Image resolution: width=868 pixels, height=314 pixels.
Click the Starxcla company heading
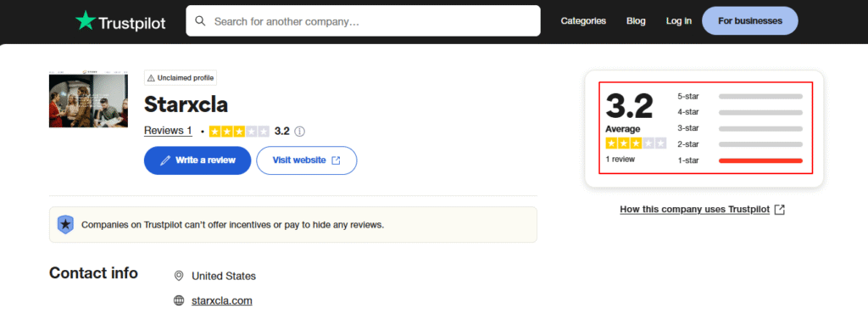tap(186, 104)
